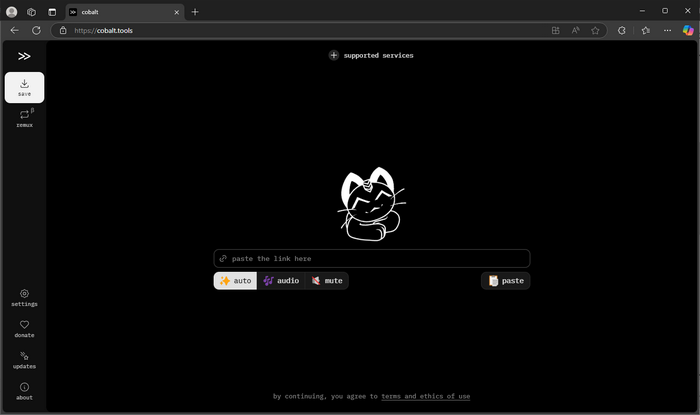Screen dimensions: 700x415
Task: Open the about page in sidebar
Action: (x=24, y=390)
